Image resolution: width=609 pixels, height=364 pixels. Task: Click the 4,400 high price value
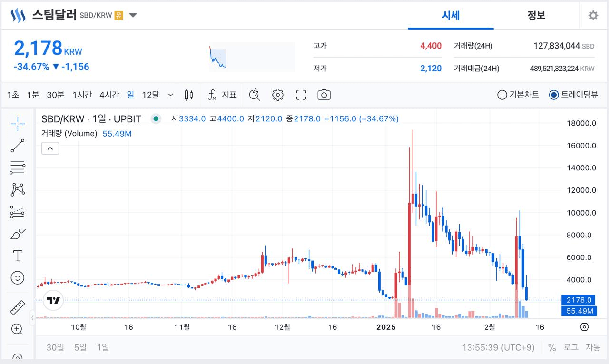pos(431,46)
